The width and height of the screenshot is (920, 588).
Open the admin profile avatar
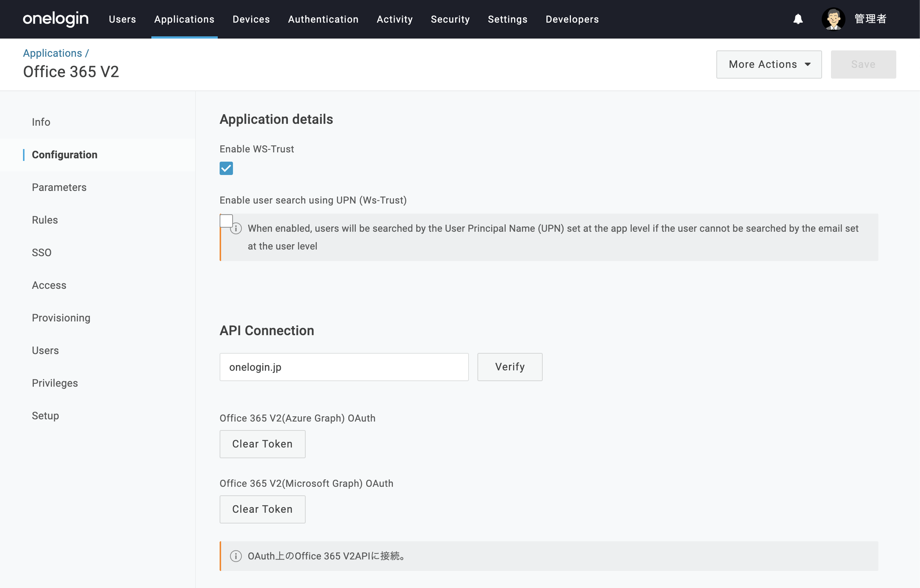pos(833,19)
